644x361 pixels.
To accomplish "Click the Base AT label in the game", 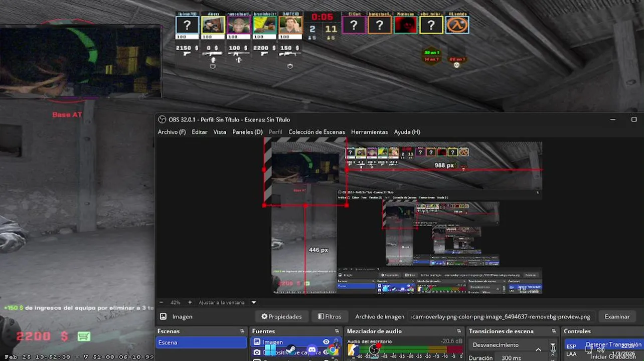I will point(67,114).
